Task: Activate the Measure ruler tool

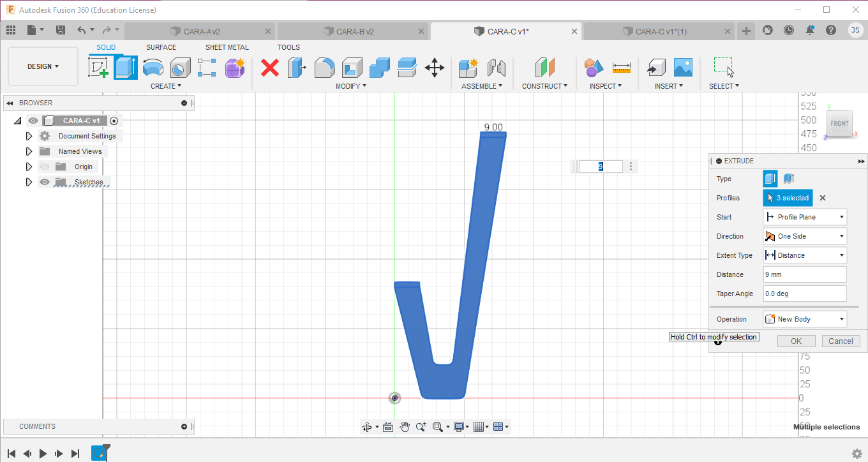Action: (x=621, y=67)
